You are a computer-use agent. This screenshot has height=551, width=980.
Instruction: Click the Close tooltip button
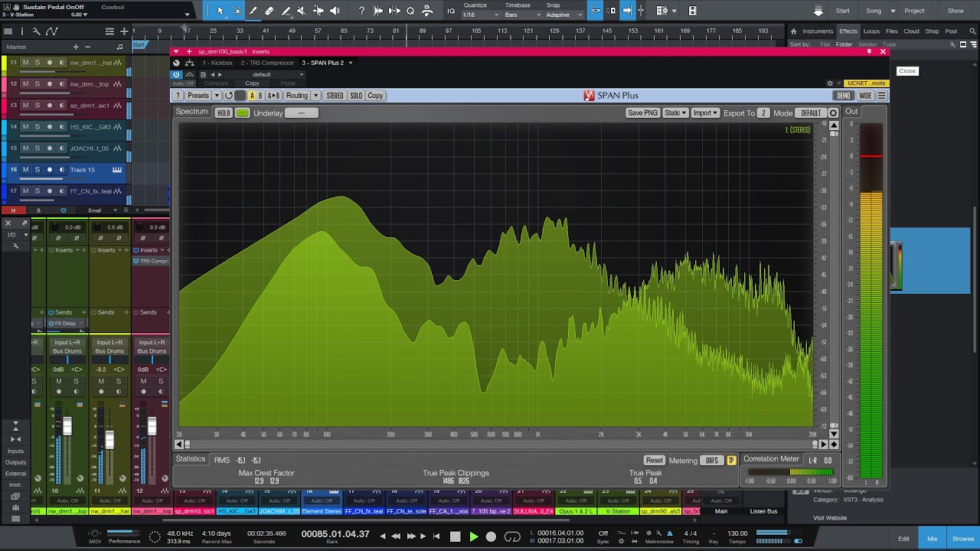[907, 71]
